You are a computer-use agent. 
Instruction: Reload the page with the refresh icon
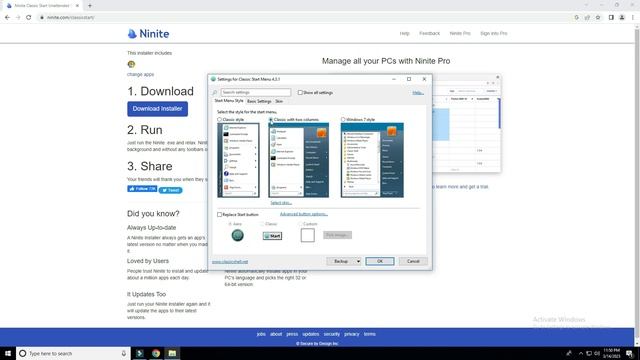(29, 18)
